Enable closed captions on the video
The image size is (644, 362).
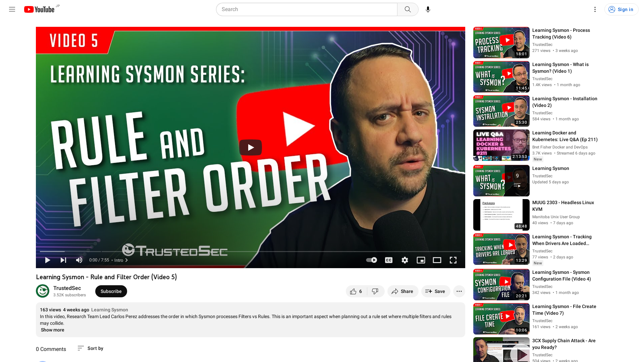tap(388, 260)
